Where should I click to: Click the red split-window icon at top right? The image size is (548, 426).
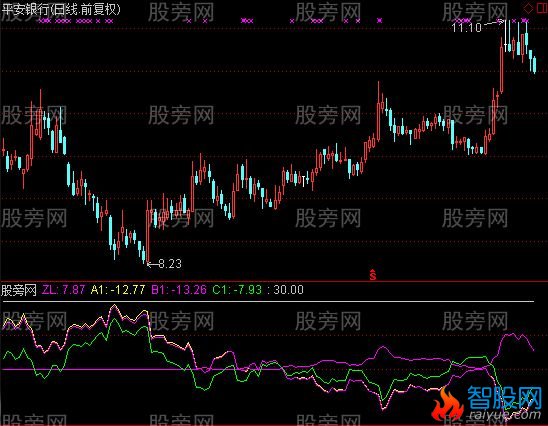point(542,8)
